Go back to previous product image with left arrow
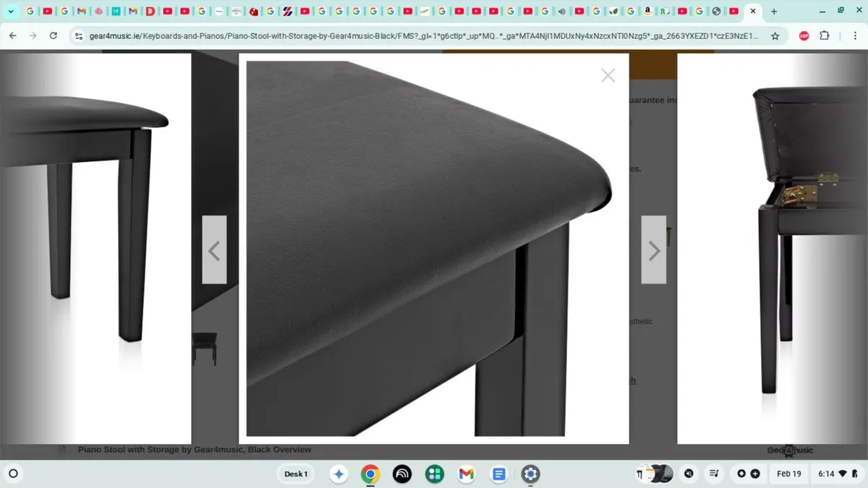Screen dimensions: 868x488 [214, 250]
